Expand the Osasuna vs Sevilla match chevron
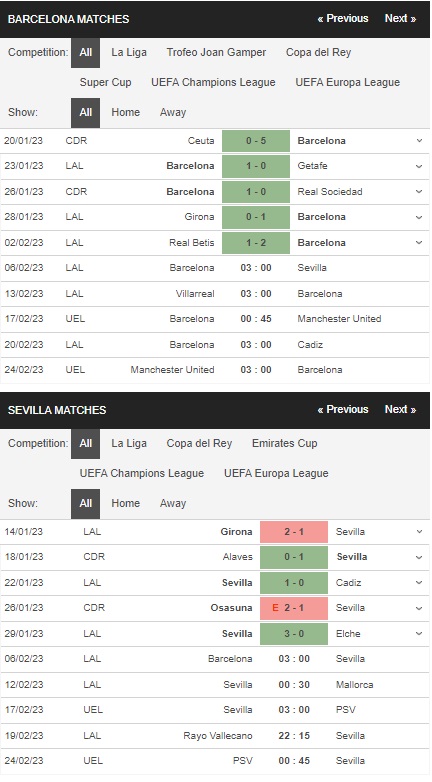The image size is (432, 782). tap(419, 608)
